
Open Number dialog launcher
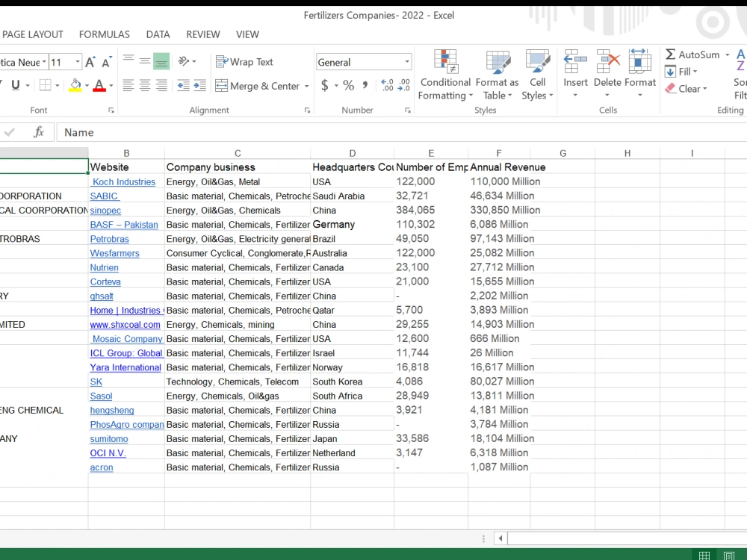pyautogui.click(x=408, y=110)
